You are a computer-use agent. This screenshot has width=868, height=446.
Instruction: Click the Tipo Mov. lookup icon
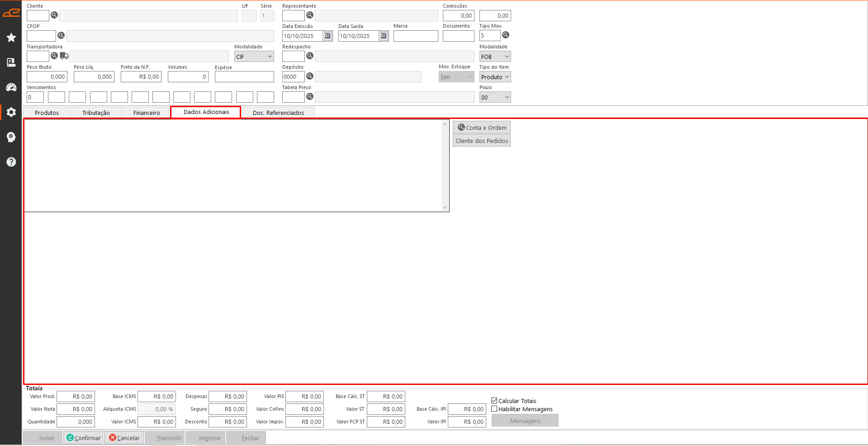coord(506,35)
